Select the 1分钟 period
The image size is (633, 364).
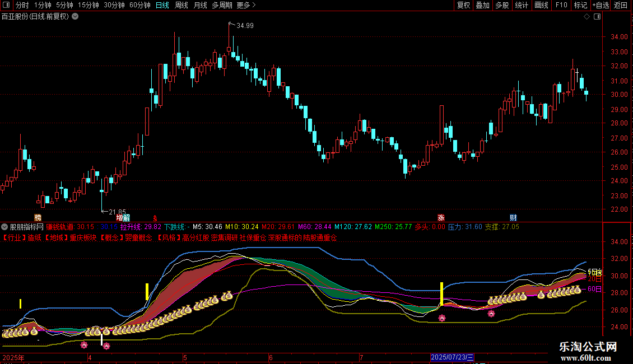tap(43, 5)
